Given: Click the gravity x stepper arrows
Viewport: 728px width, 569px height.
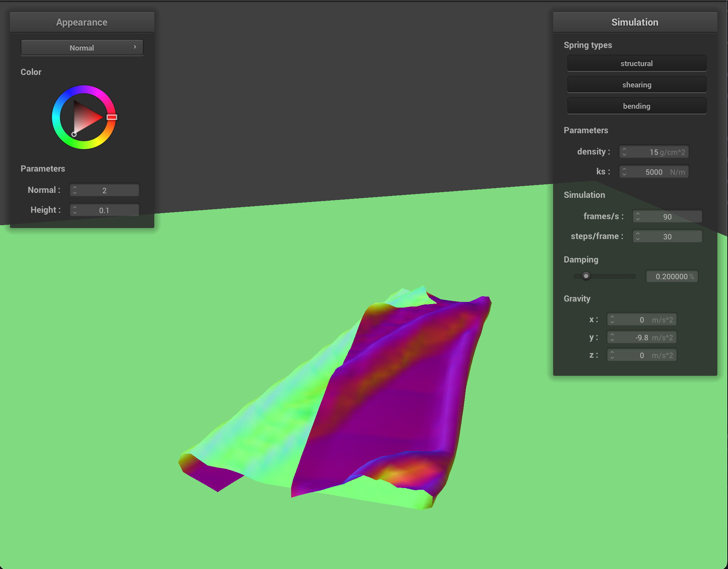Looking at the screenshot, I should tap(612, 319).
